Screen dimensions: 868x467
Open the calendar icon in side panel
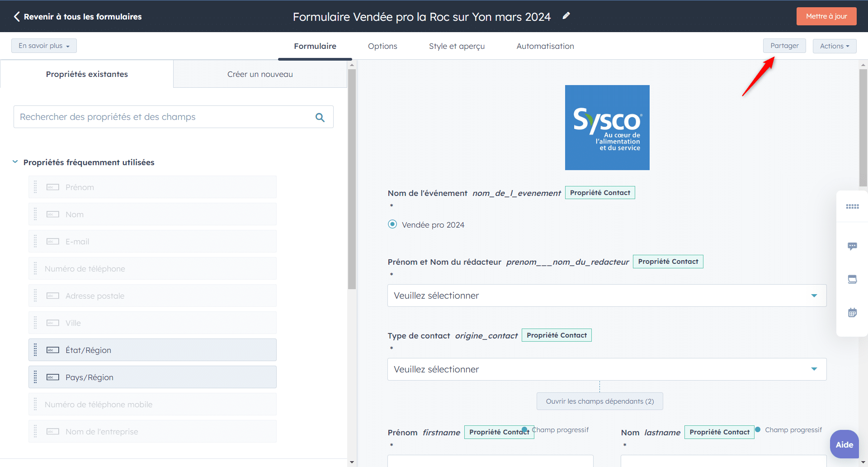(852, 312)
